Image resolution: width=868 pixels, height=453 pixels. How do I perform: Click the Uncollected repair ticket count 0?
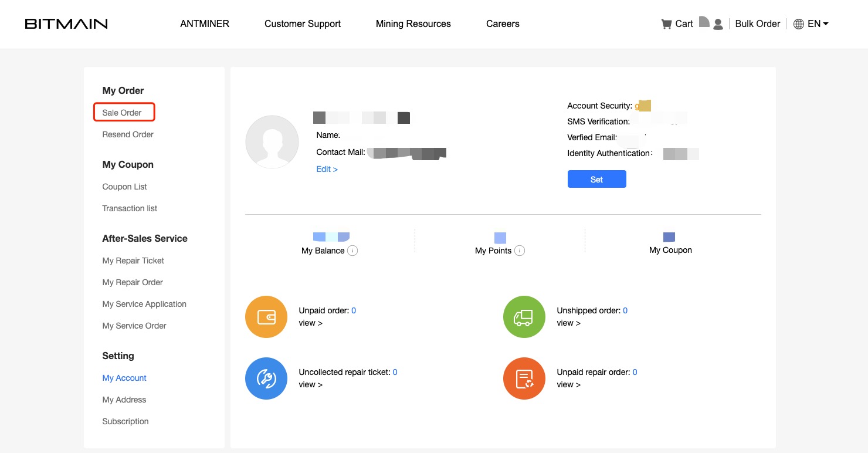395,372
